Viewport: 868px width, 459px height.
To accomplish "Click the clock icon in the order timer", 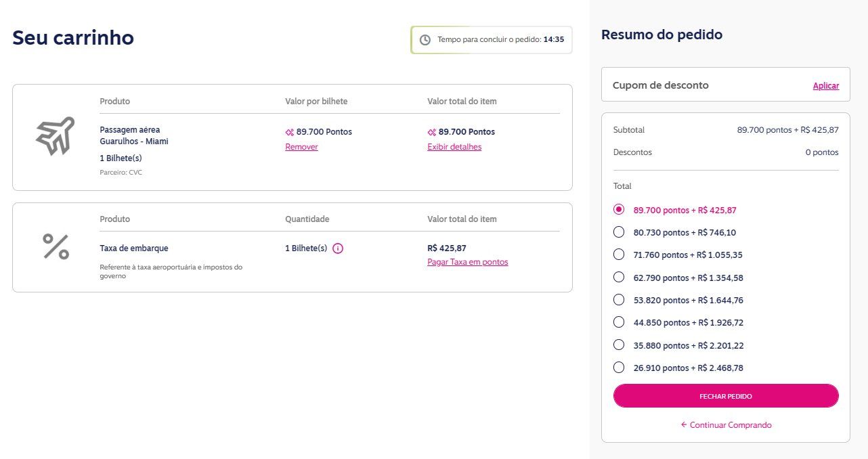I will (x=425, y=40).
